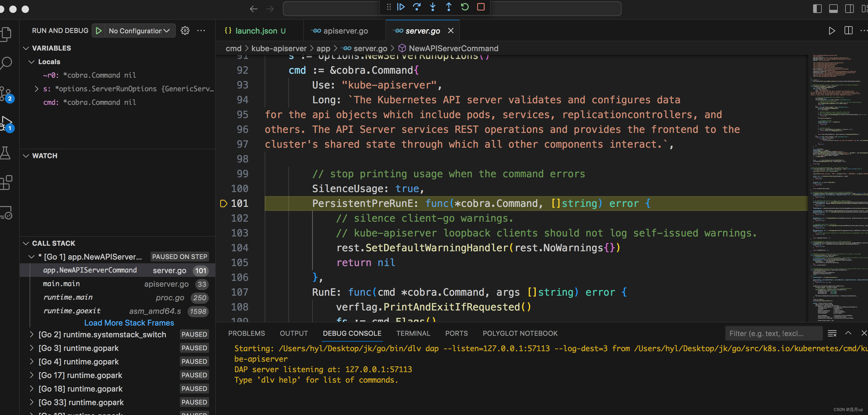Click the debug Step Into arrow

[x=433, y=7]
